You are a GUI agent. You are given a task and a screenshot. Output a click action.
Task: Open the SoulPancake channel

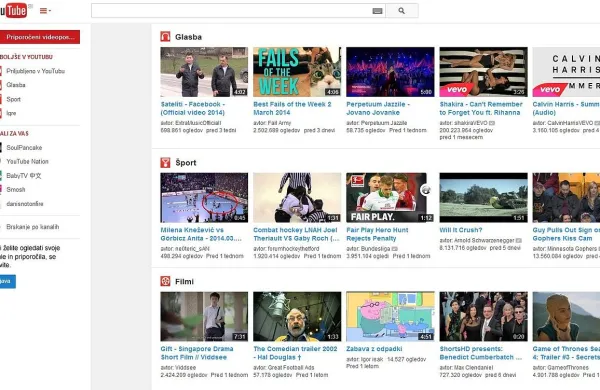point(24,148)
